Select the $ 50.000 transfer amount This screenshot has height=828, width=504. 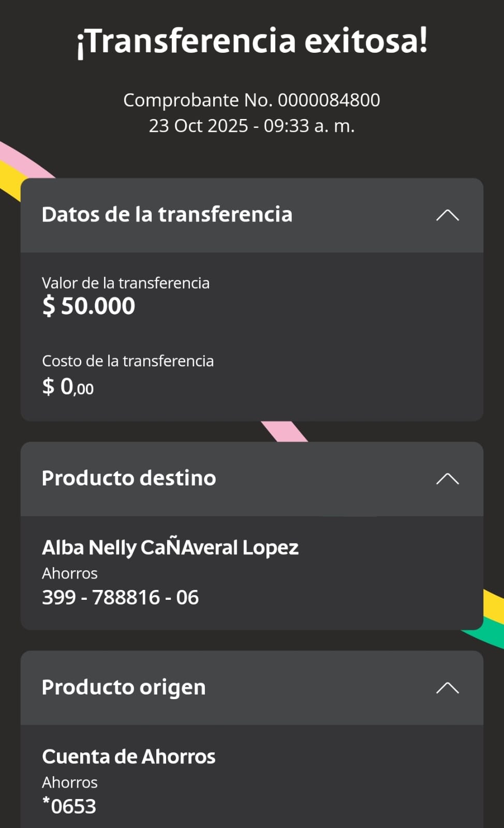(88, 306)
